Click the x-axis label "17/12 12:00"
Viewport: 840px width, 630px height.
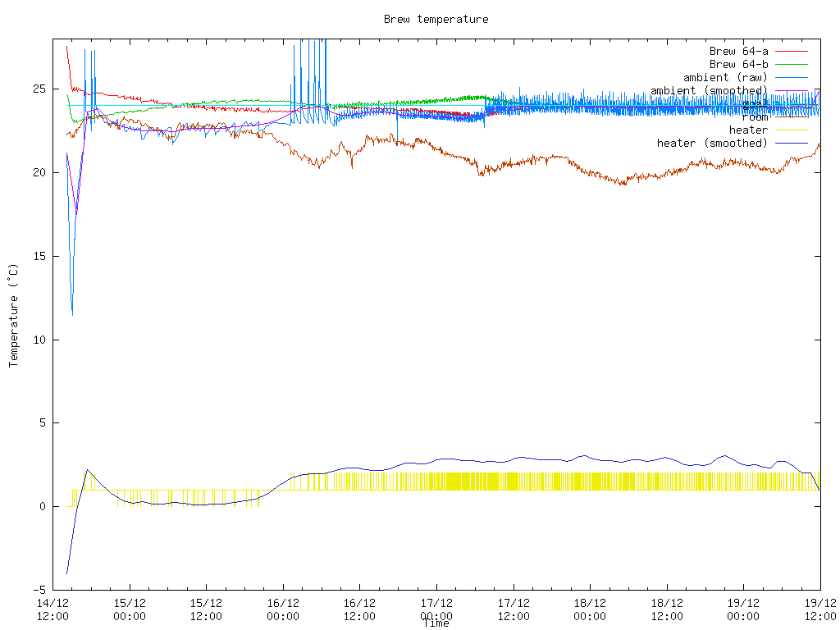[514, 609]
